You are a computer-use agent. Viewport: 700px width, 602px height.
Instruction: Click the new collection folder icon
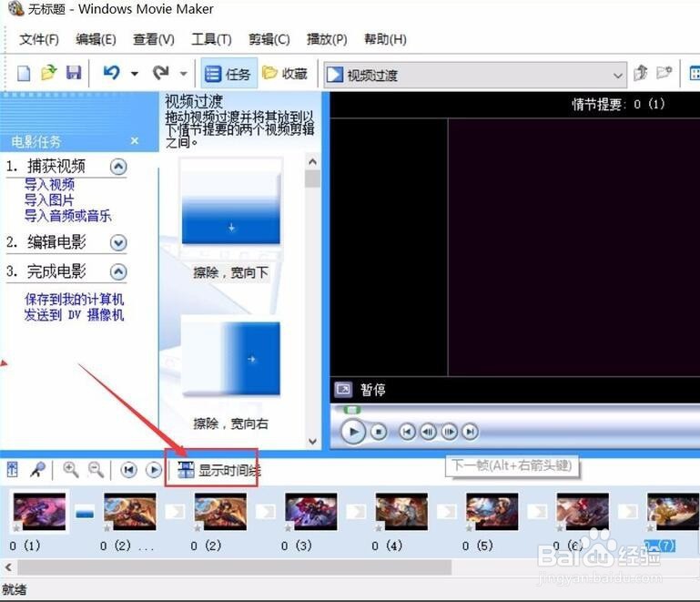point(664,72)
